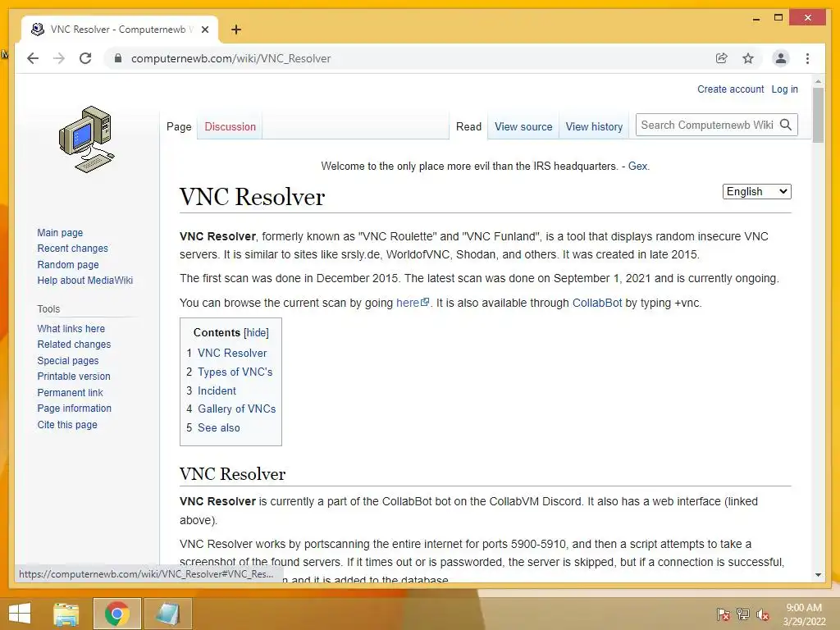Jump to contents item Gallery of VNCs

coord(231,409)
